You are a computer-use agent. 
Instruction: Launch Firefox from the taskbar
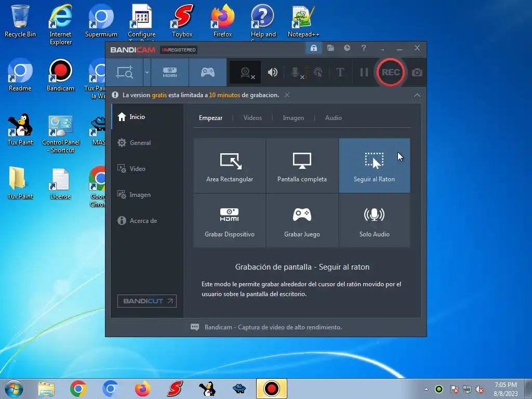[142, 389]
